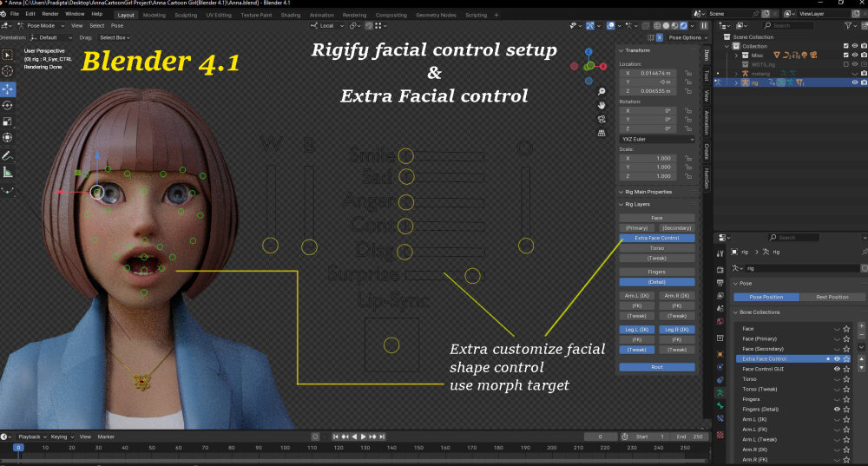Select the Move tool in toolbar

(x=8, y=89)
